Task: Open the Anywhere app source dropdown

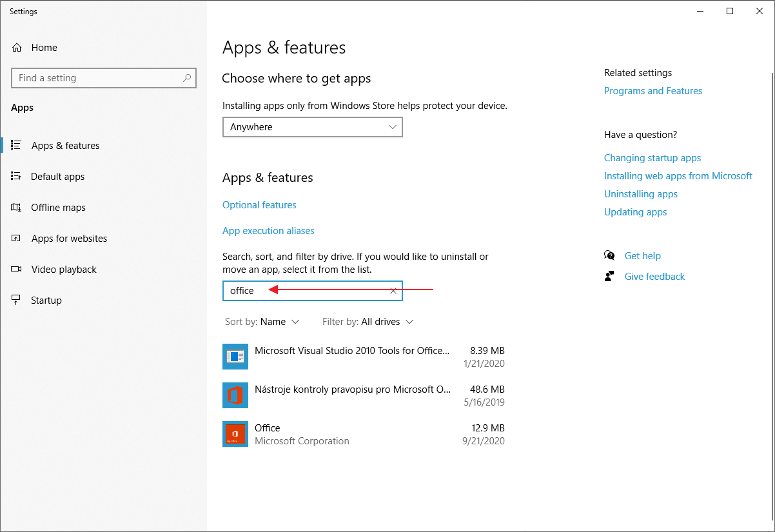Action: pyautogui.click(x=313, y=127)
